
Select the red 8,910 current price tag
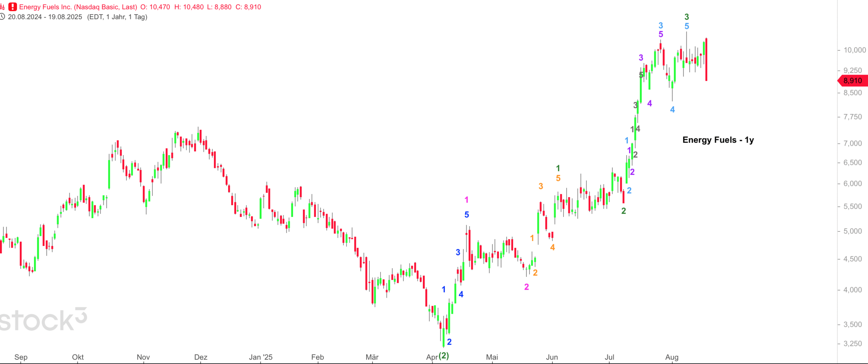(852, 81)
